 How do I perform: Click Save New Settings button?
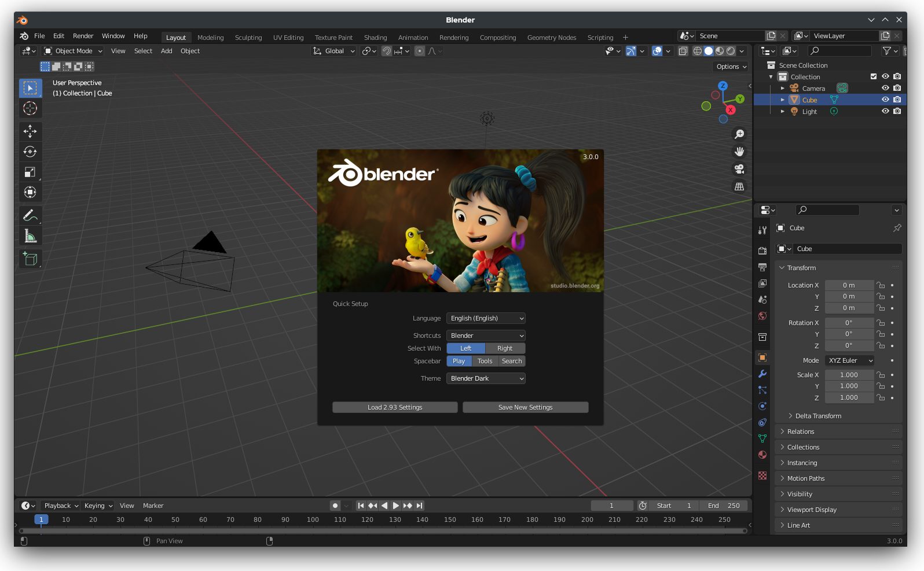click(x=526, y=407)
